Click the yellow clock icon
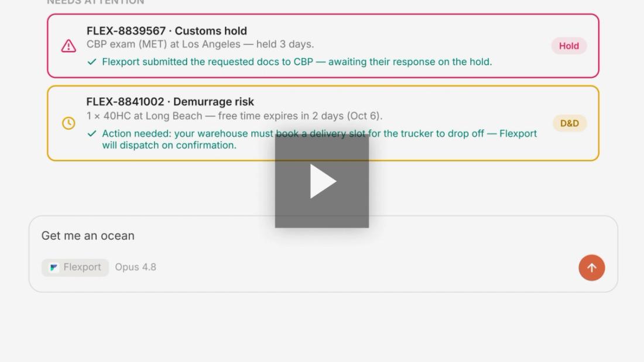The image size is (644, 362). [x=68, y=123]
